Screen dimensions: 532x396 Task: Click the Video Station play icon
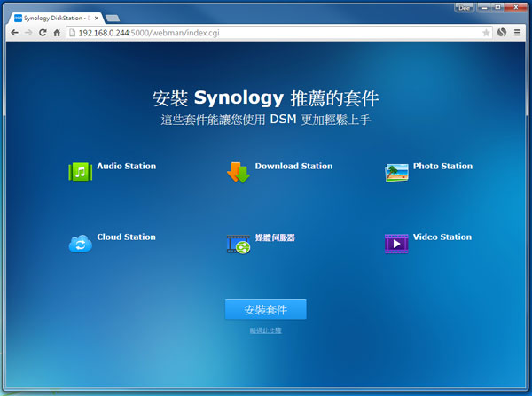[x=396, y=243]
